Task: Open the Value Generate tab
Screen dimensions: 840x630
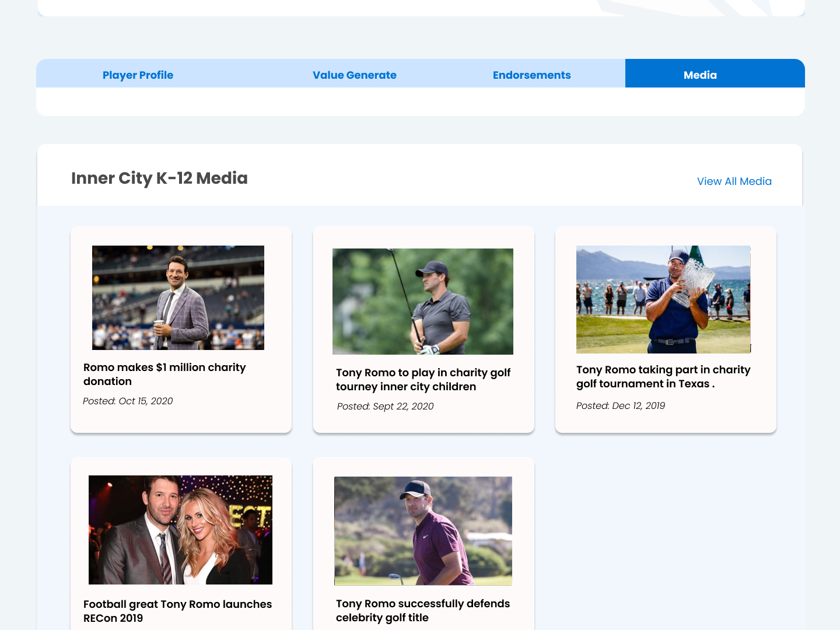Action: tap(354, 75)
